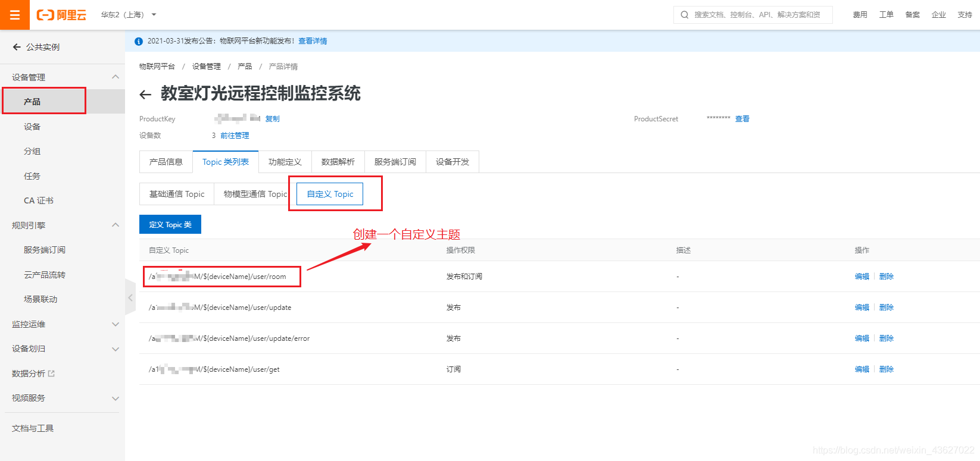Click the Aliyun logo
This screenshot has width=980, height=461.
61,15
